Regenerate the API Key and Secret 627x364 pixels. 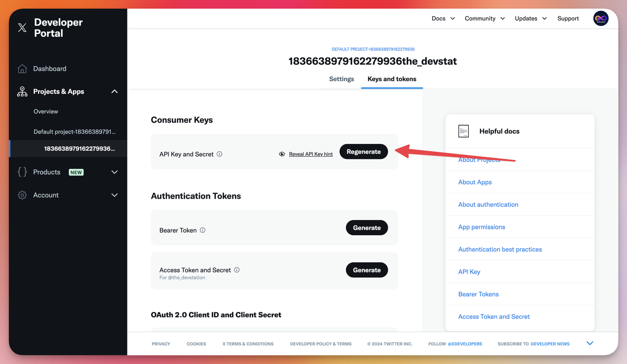[363, 152]
